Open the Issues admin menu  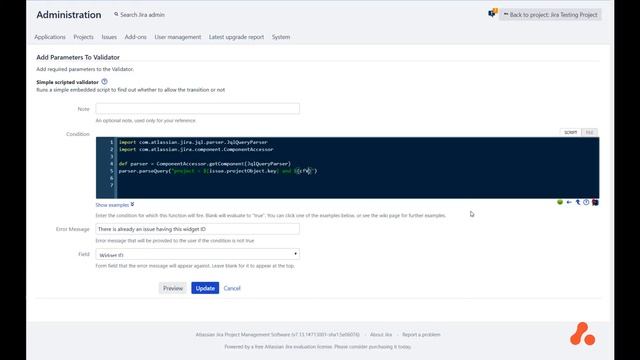point(109,37)
